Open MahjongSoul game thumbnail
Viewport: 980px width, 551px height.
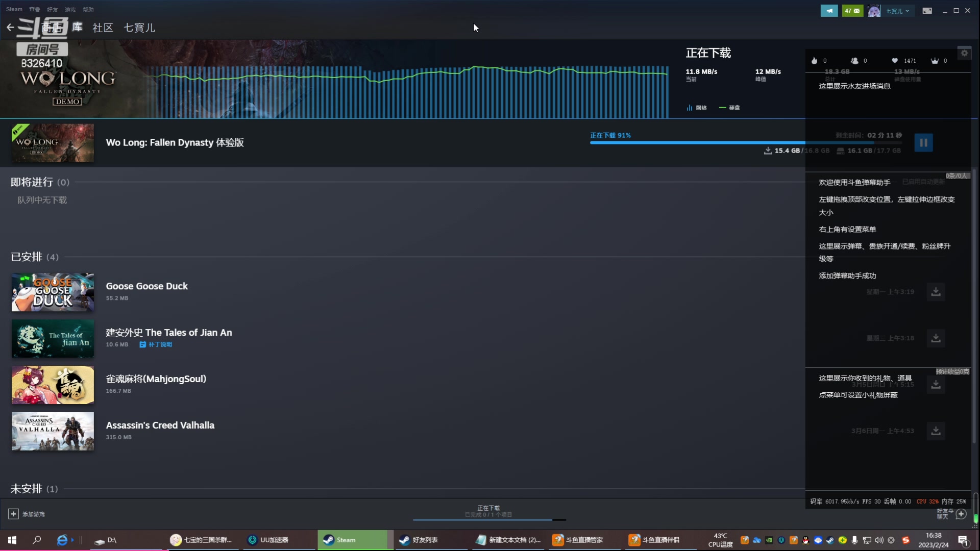click(x=53, y=385)
